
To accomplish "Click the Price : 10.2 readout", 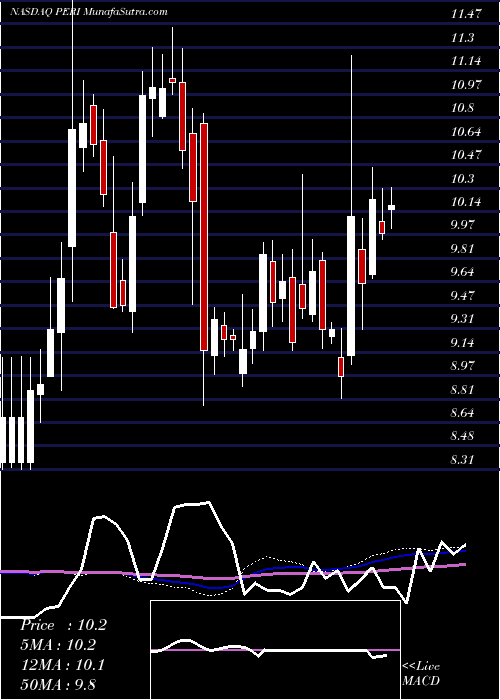I will pyautogui.click(x=63, y=625).
